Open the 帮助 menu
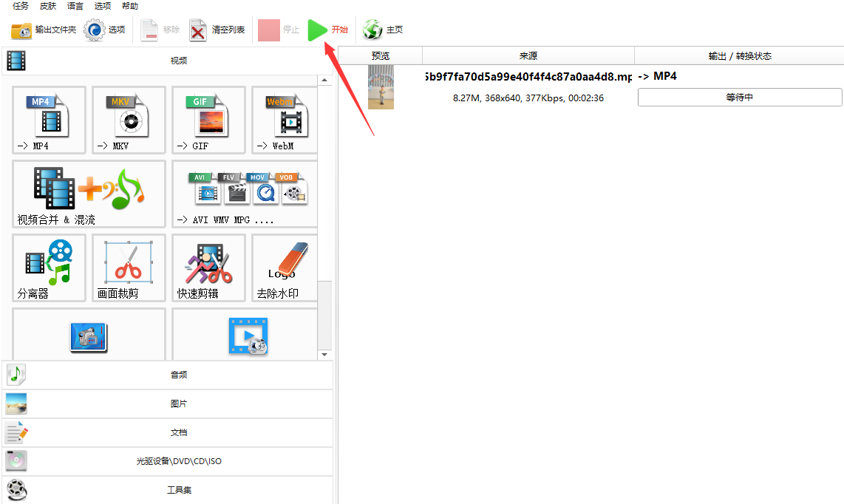844x504 pixels. click(130, 6)
